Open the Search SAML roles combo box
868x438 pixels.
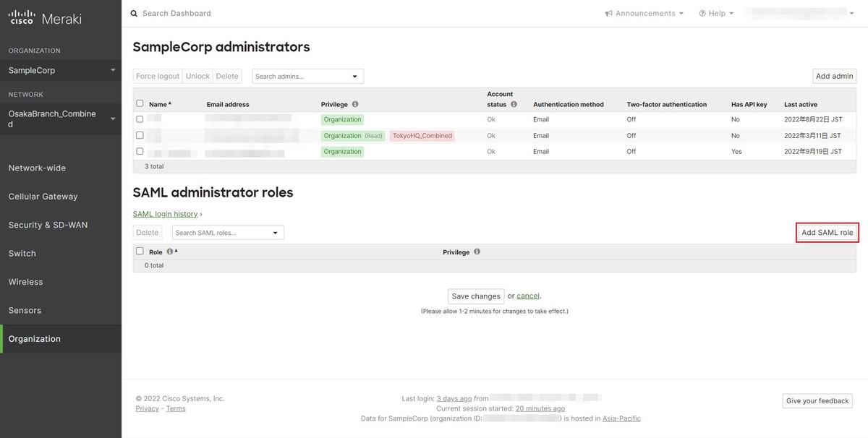click(228, 233)
